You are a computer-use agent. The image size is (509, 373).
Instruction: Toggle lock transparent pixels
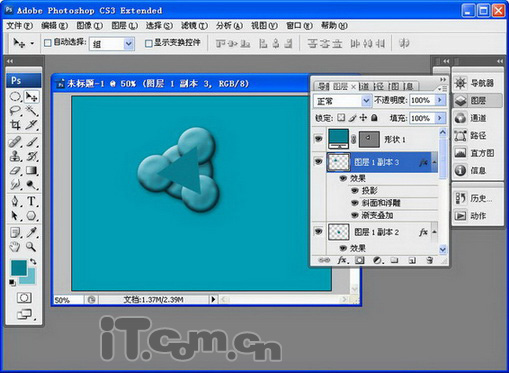[341, 118]
